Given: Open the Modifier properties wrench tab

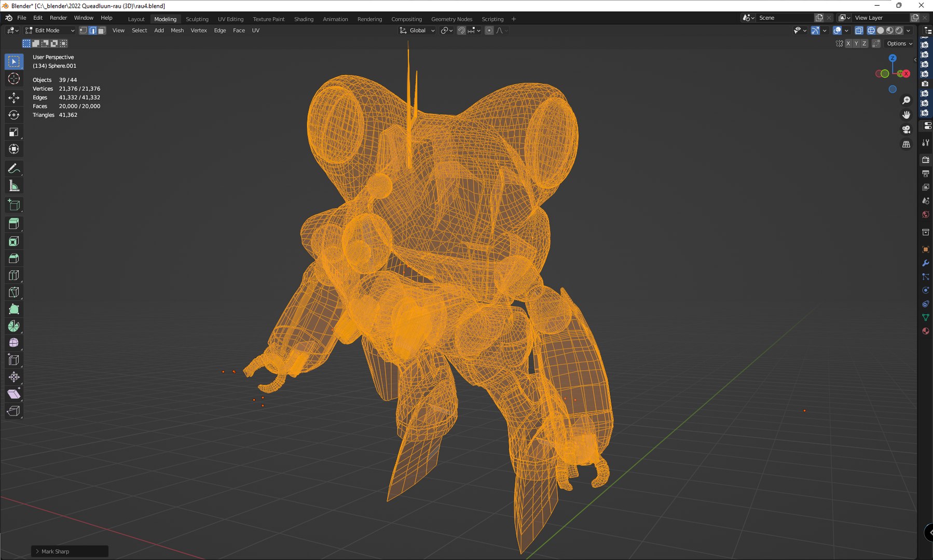Looking at the screenshot, I should pyautogui.click(x=926, y=263).
